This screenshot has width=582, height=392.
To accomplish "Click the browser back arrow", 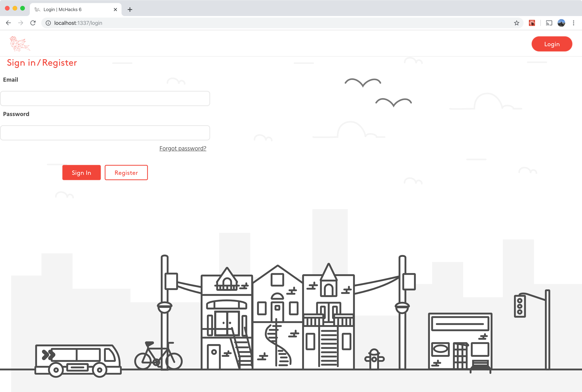I will (8, 23).
